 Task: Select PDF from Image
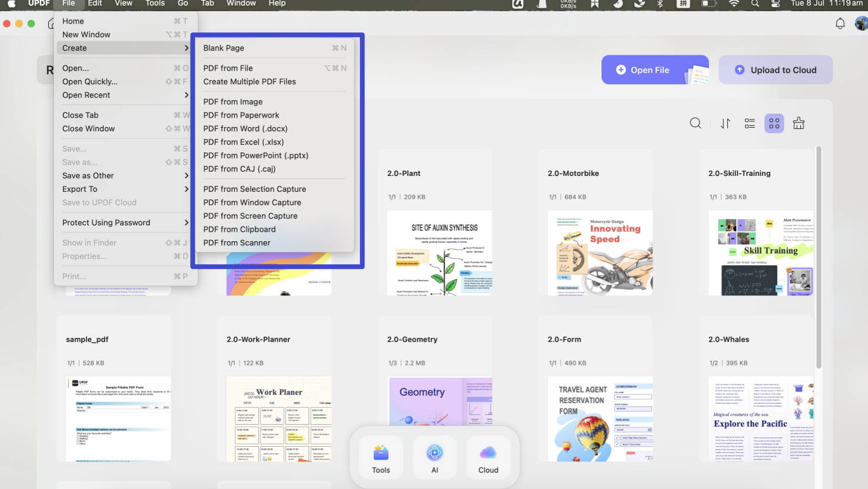tap(274, 102)
